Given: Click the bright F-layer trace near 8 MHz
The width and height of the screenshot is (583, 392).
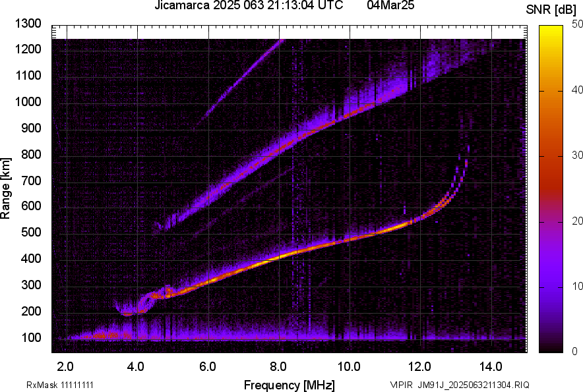Looking at the screenshot, I should point(279,257).
